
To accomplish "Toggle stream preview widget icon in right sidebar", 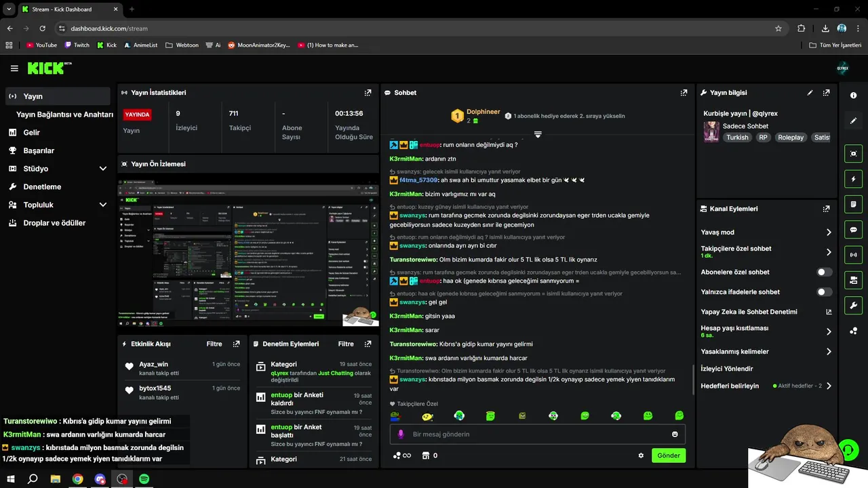I will (x=853, y=154).
